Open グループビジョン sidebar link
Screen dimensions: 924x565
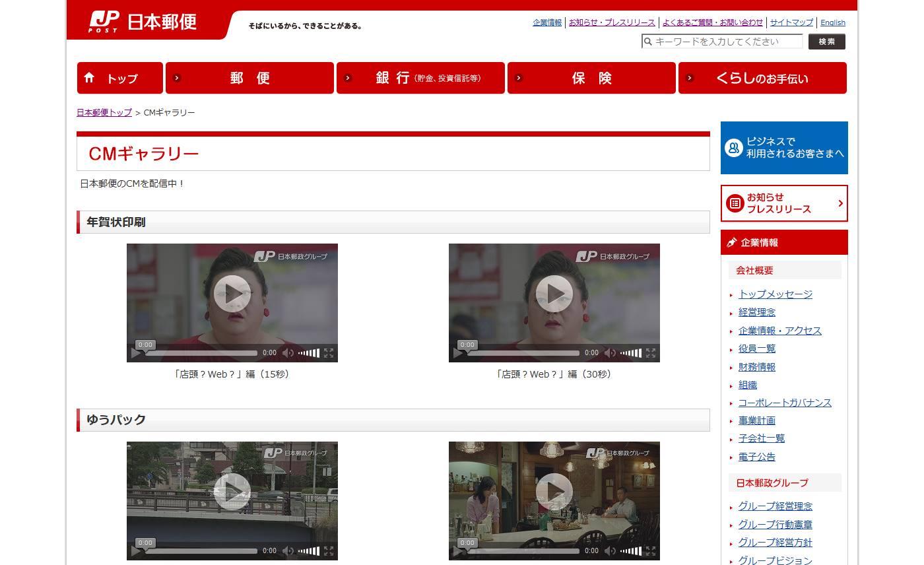(775, 560)
